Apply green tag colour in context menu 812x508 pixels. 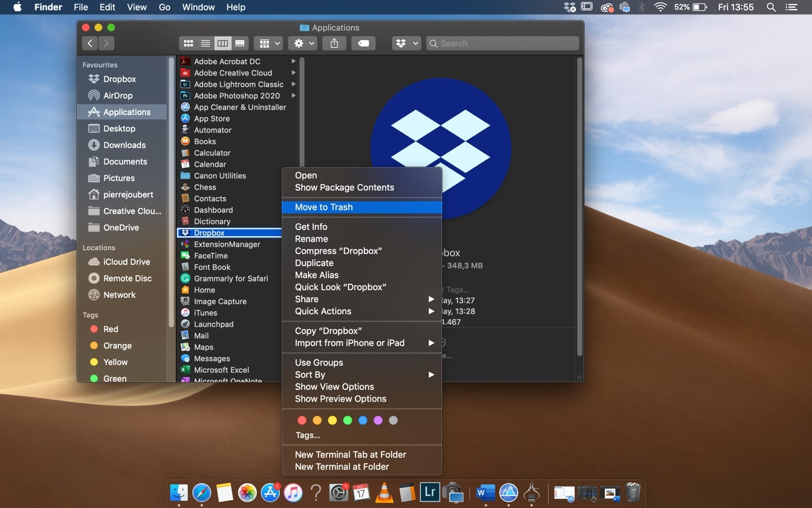pos(348,420)
